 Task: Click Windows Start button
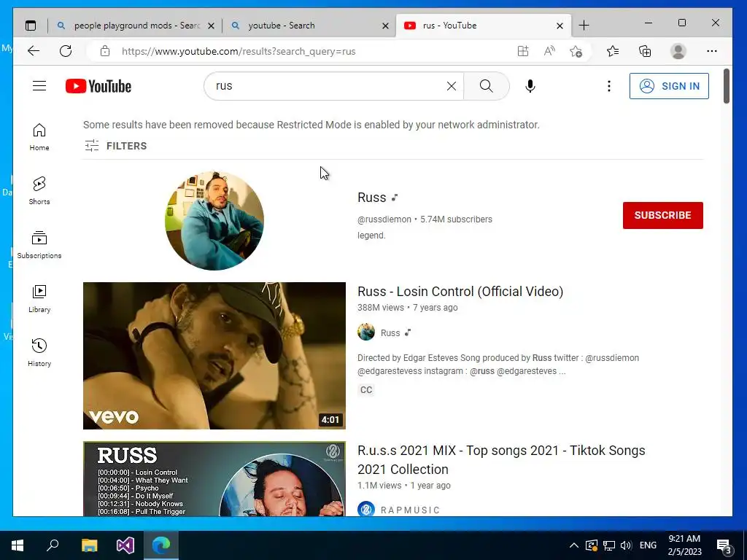point(18,545)
